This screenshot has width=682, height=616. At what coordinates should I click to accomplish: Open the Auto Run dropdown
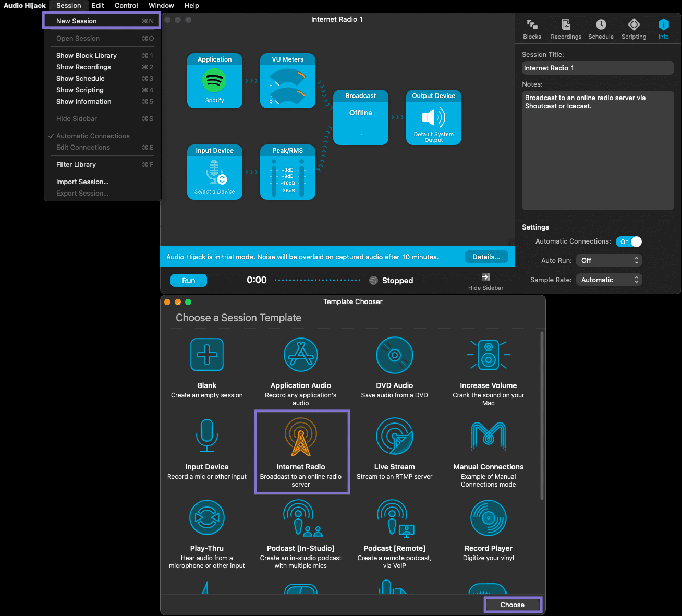tap(609, 260)
